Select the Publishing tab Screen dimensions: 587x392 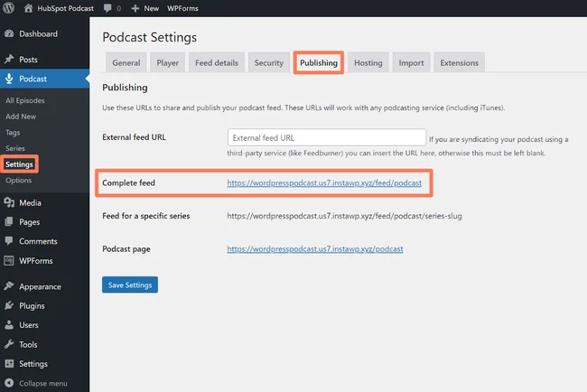pyautogui.click(x=319, y=62)
